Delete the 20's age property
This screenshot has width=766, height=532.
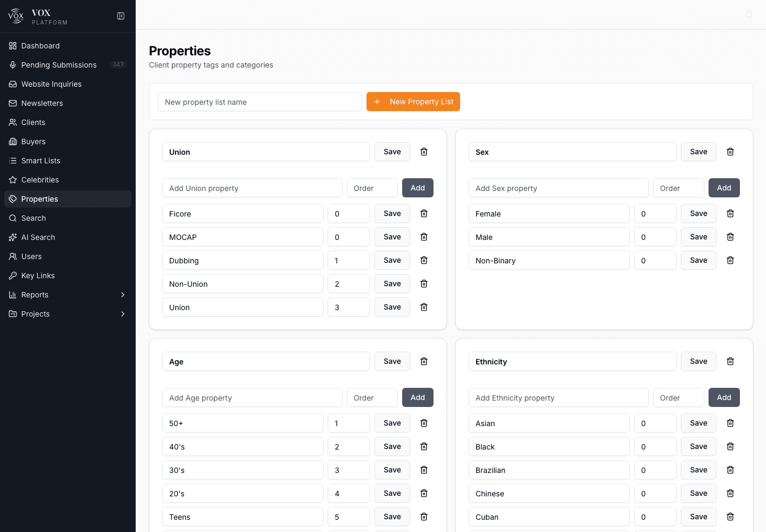[x=424, y=493]
